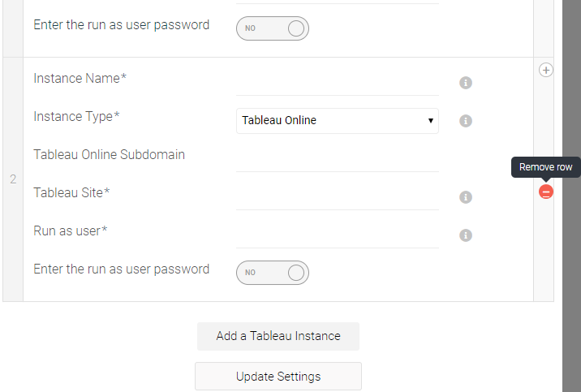Click into the Tableau Online Subdomain field
The image size is (581, 392).
pos(338,160)
